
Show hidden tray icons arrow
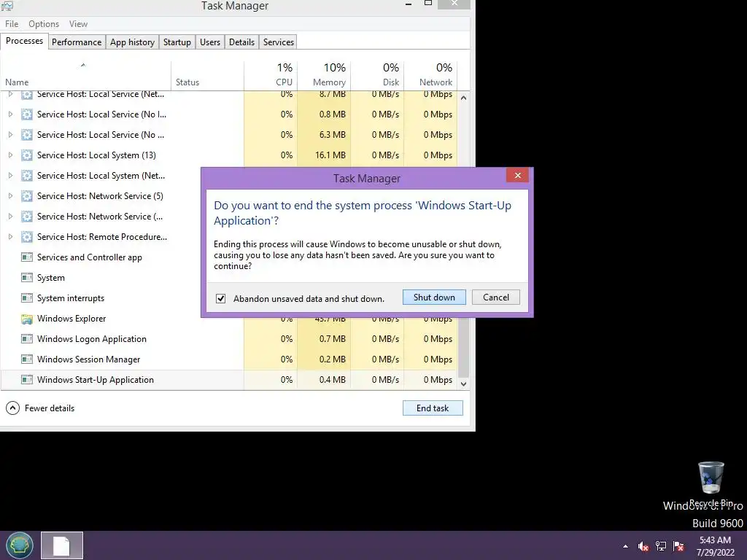pyautogui.click(x=625, y=546)
